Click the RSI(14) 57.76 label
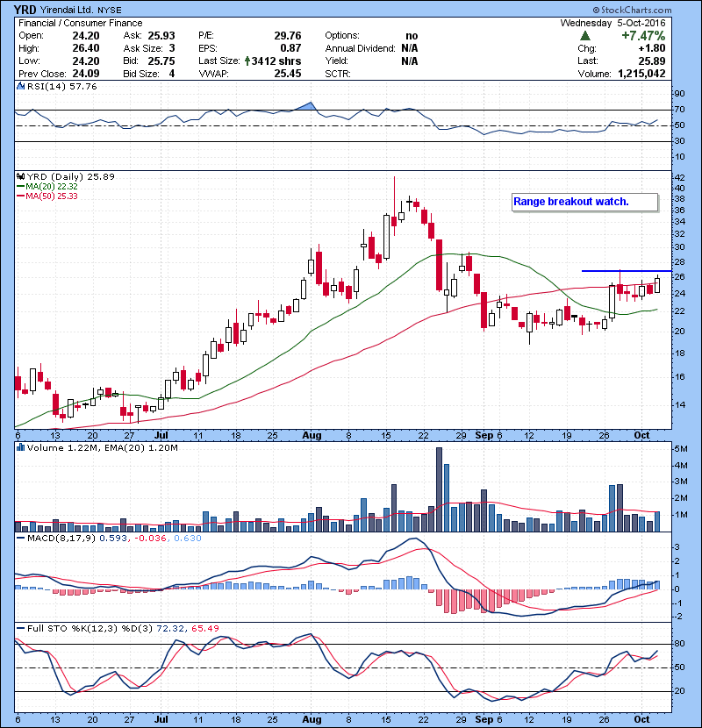The image size is (702, 728). pyautogui.click(x=61, y=86)
